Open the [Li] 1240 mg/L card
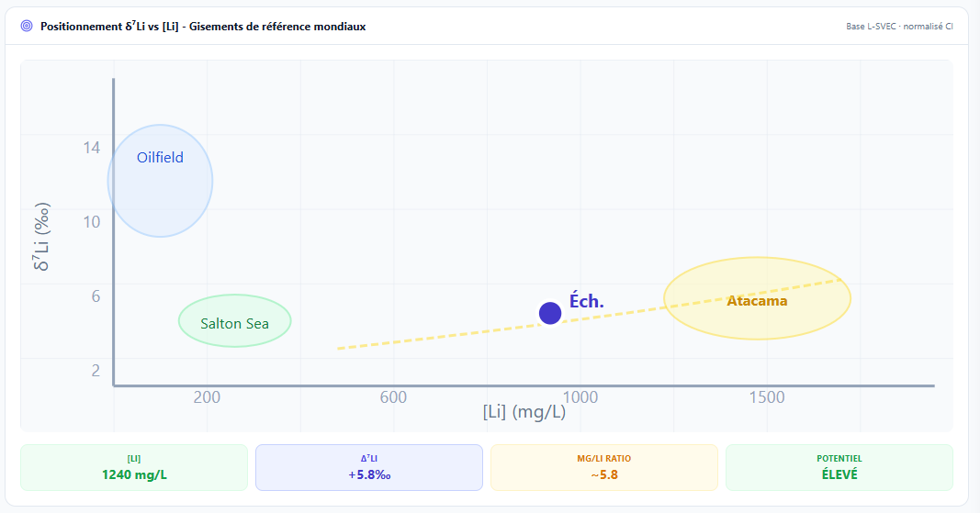 pyautogui.click(x=134, y=467)
